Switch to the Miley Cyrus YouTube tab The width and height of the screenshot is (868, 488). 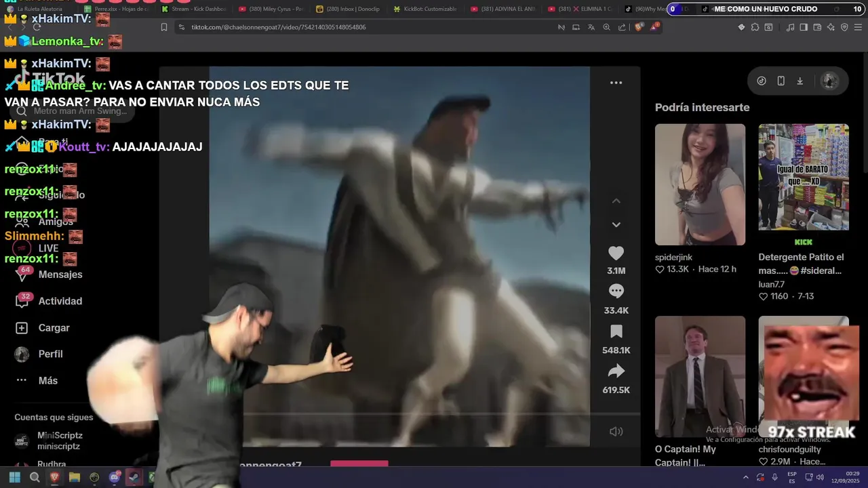[271, 9]
